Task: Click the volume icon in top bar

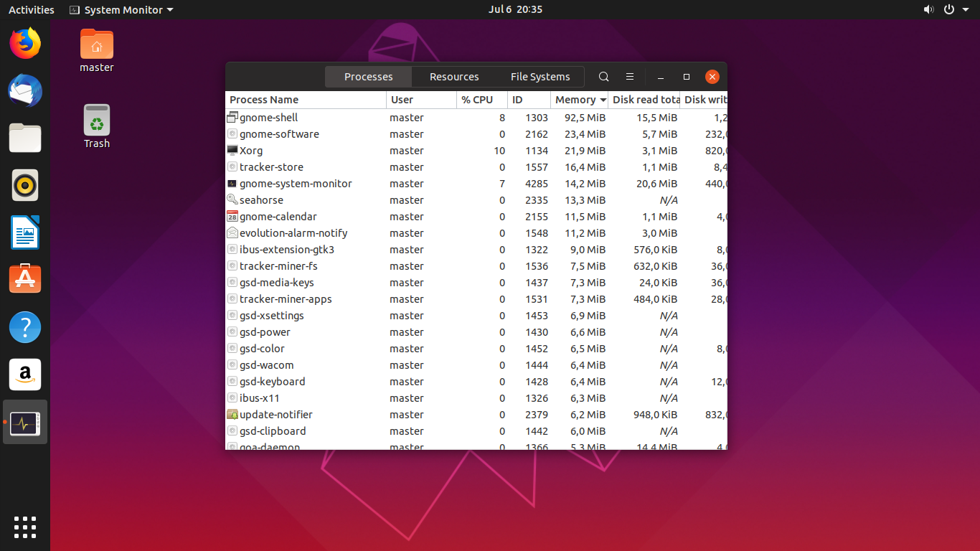Action: [928, 9]
